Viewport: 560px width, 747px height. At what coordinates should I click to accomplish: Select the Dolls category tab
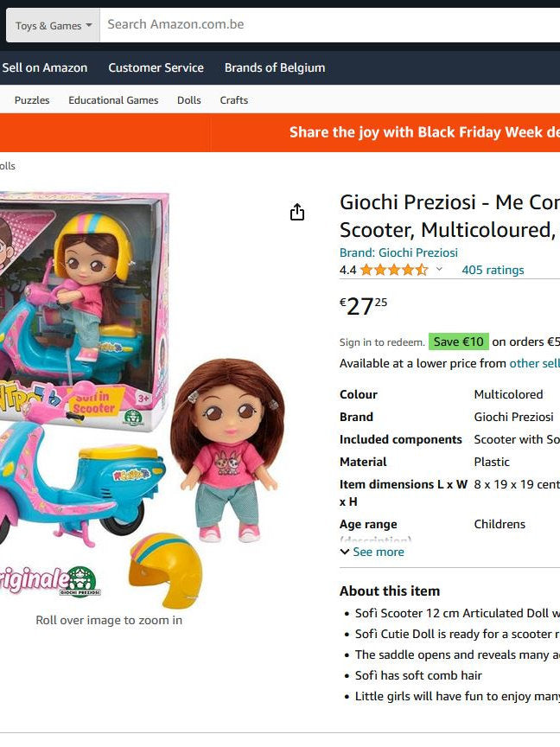189,99
